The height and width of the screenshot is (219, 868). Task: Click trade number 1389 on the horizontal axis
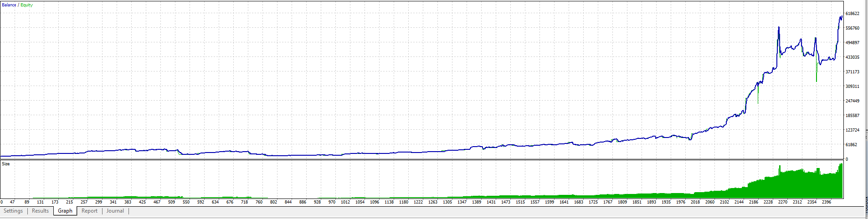(x=477, y=202)
